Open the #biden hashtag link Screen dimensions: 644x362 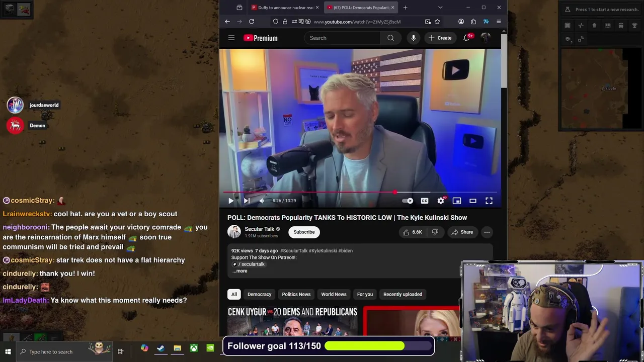(346, 250)
